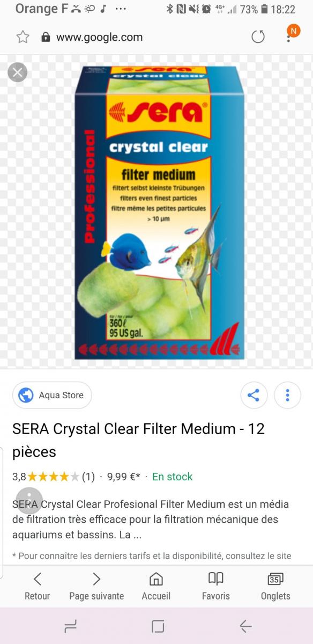Viewport: 313px width, 644px height.
Task: Tap Android recent apps navigation icon
Action: coord(70,626)
